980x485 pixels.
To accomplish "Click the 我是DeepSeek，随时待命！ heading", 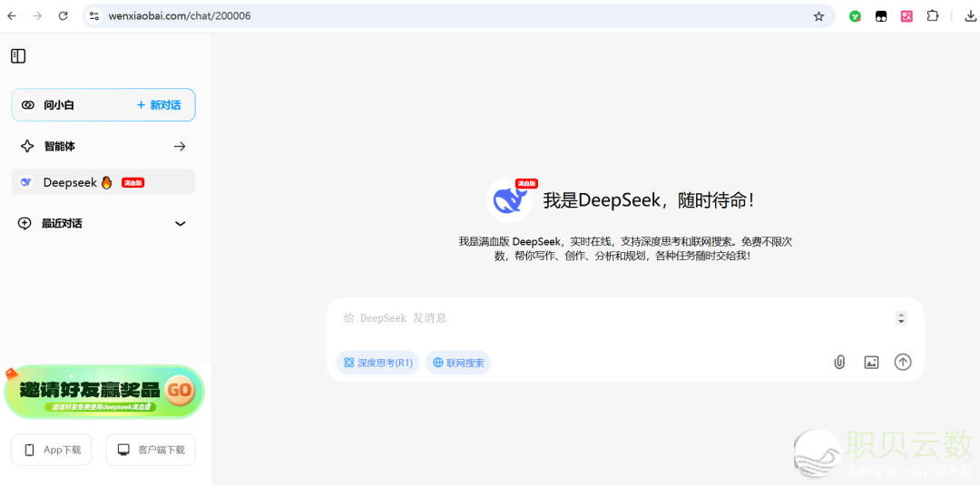I will (x=650, y=200).
